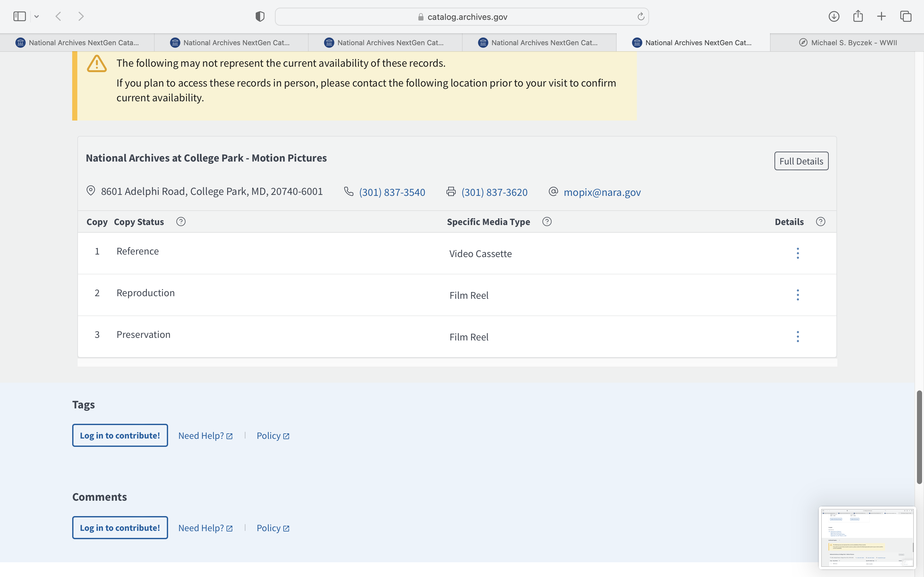Click the Full Details button
Screen dimensions: 924x577
[801, 161]
